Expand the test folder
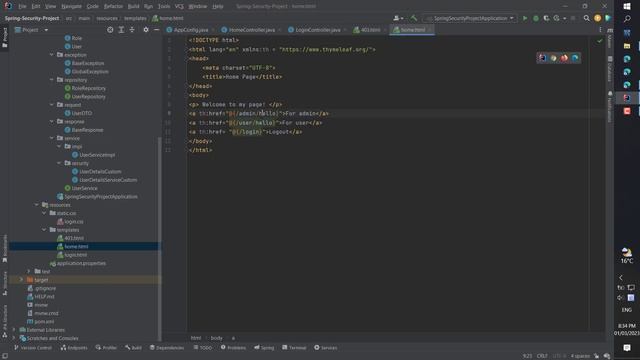This screenshot has width=640, height=360. tap(29, 271)
